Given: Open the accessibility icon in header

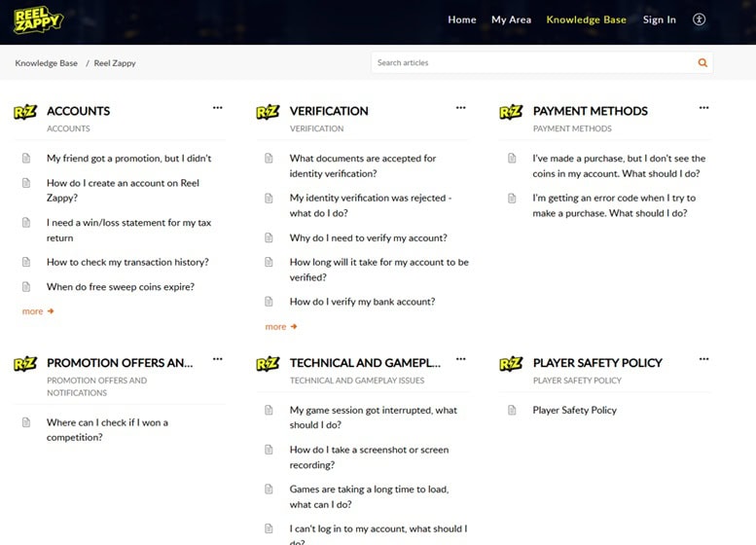Looking at the screenshot, I should 700,19.
